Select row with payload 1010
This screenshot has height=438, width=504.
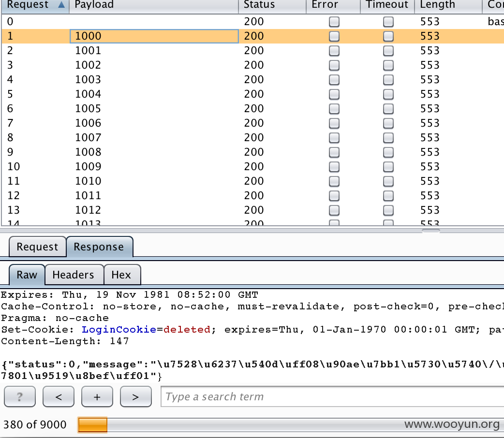point(252,181)
